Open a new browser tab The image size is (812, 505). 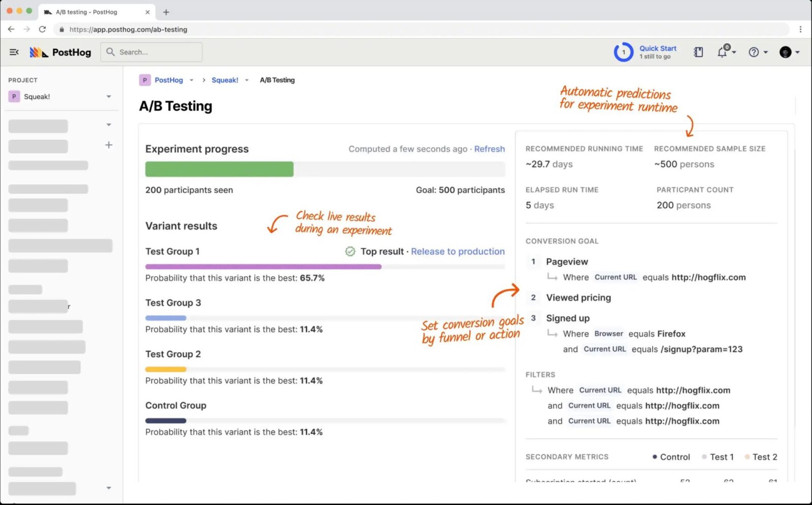tap(166, 12)
